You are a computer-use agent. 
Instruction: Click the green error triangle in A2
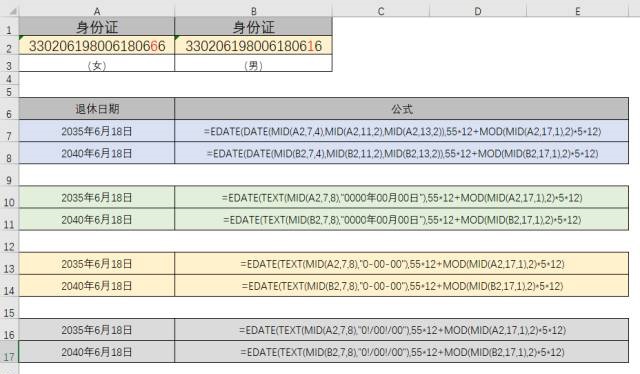(21, 38)
